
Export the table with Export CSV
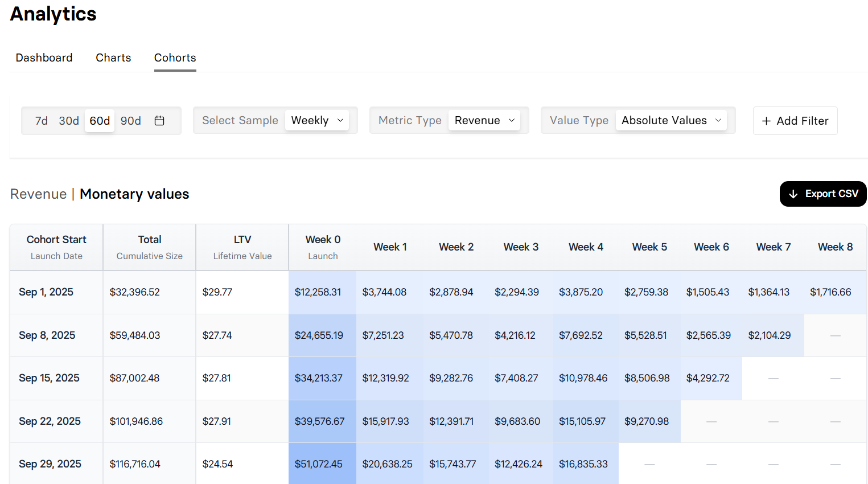tap(823, 194)
